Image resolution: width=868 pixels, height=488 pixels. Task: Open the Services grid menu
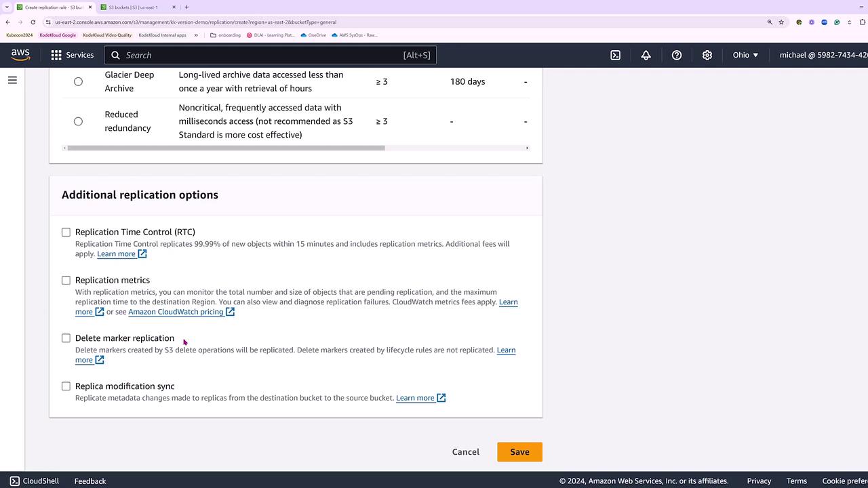click(72, 55)
